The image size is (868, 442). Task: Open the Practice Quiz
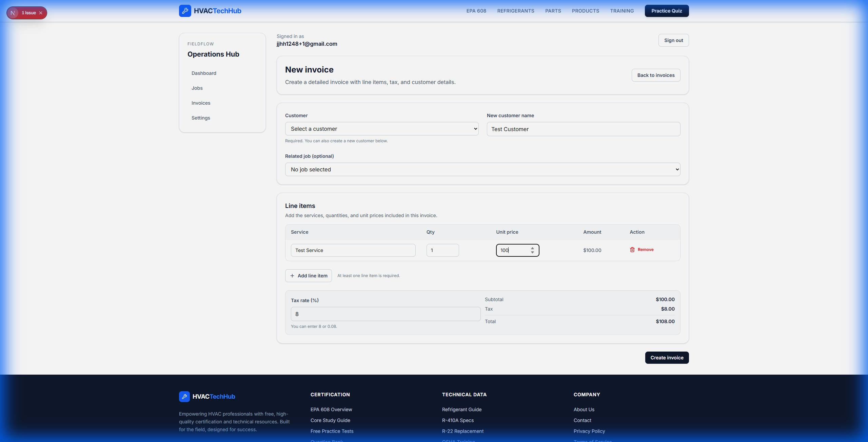(x=666, y=10)
